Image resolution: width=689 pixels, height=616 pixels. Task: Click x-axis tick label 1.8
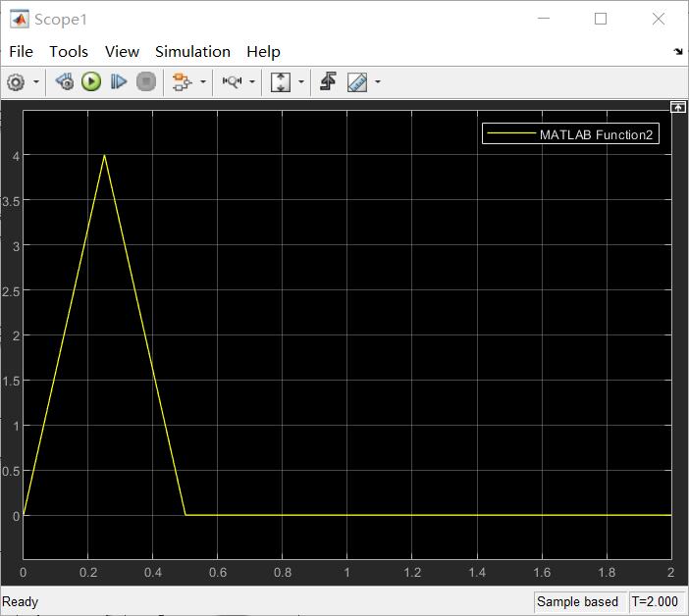607,573
